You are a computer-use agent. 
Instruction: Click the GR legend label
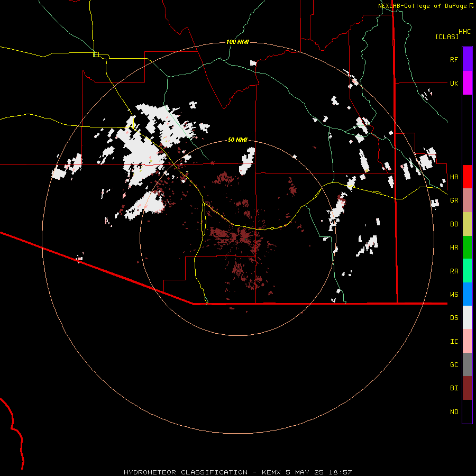click(x=454, y=200)
